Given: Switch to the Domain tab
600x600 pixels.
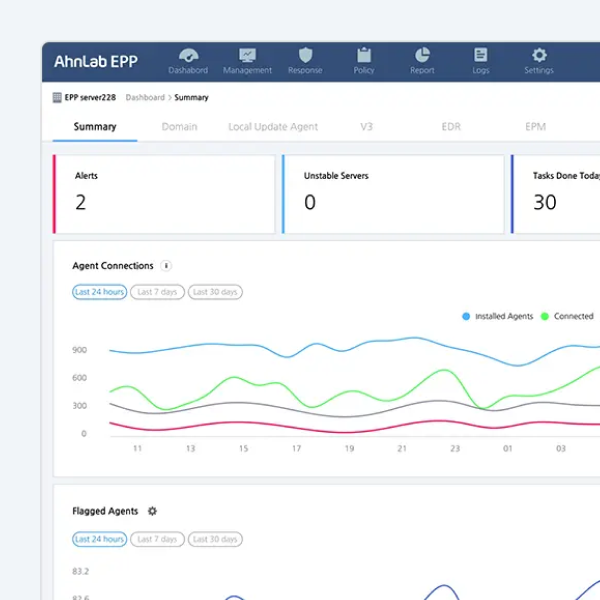Looking at the screenshot, I should pyautogui.click(x=180, y=127).
